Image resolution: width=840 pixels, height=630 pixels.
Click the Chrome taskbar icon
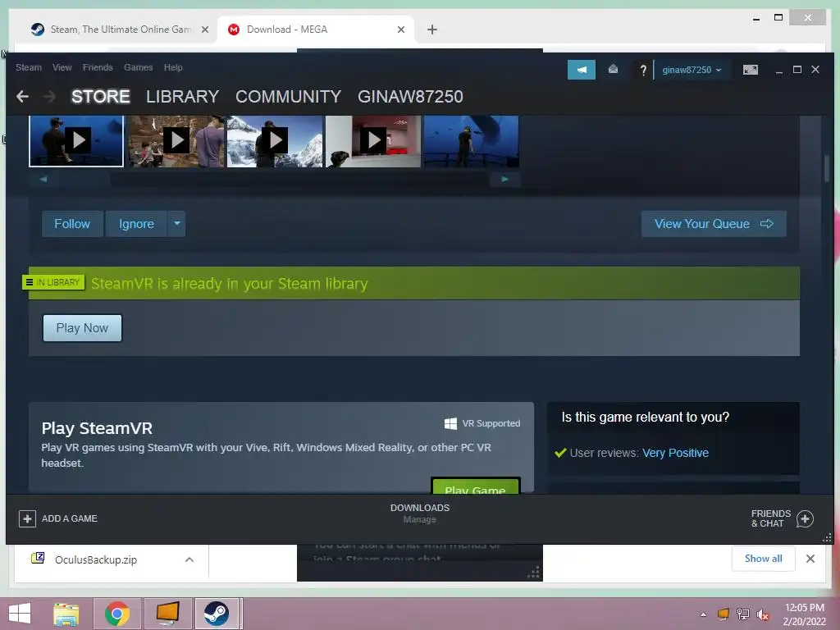[x=116, y=614]
